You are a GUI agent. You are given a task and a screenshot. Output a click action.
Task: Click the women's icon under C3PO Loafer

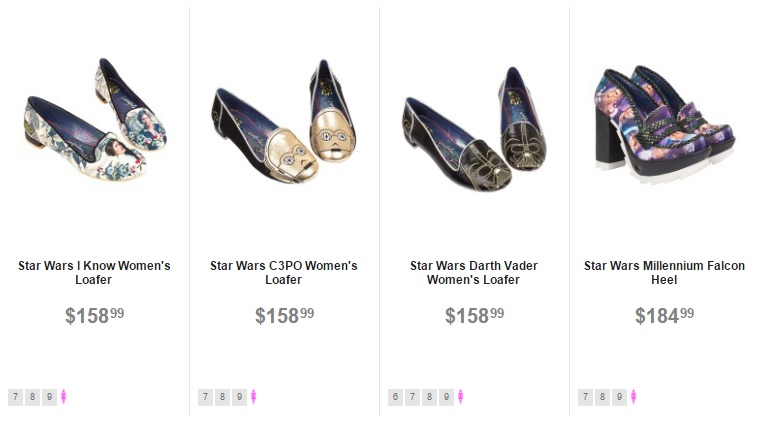[254, 397]
